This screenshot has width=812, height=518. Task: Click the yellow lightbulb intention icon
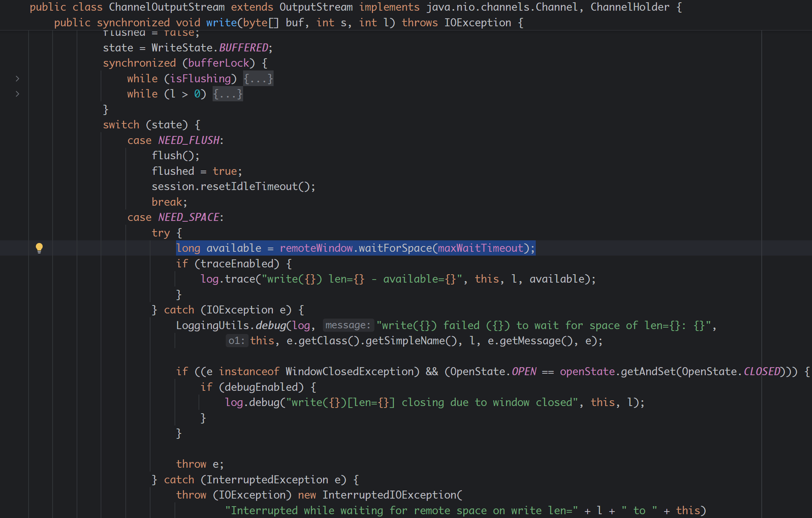coord(39,248)
